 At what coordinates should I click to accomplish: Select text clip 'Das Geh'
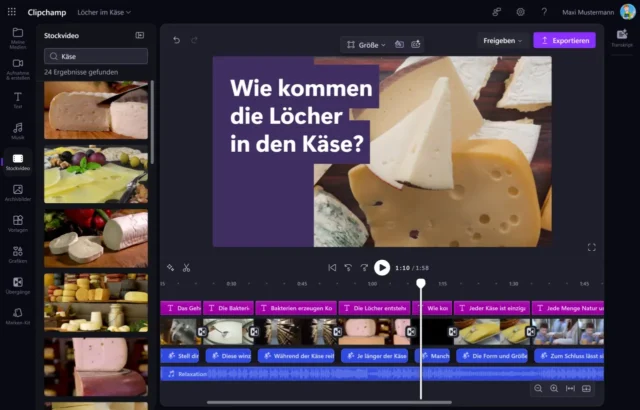tap(181, 308)
